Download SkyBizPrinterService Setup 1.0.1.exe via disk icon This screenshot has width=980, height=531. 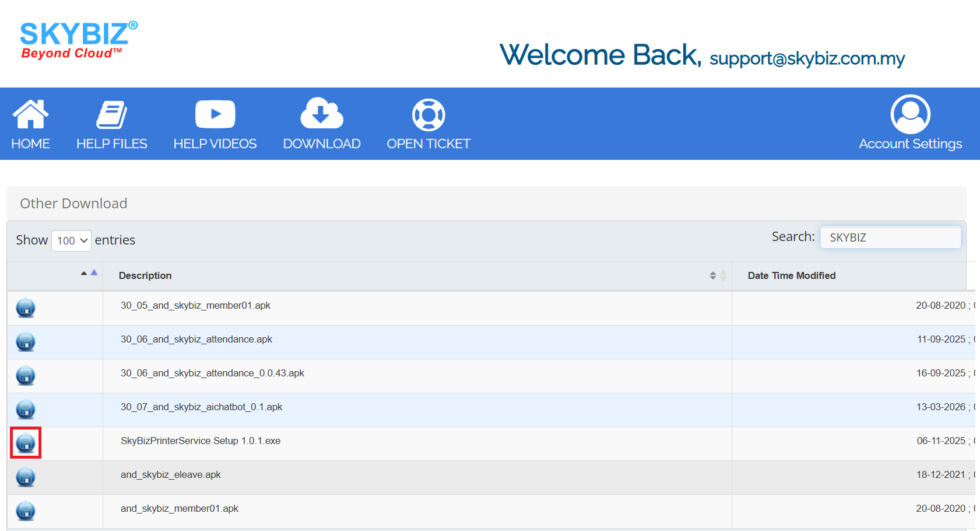(x=26, y=443)
